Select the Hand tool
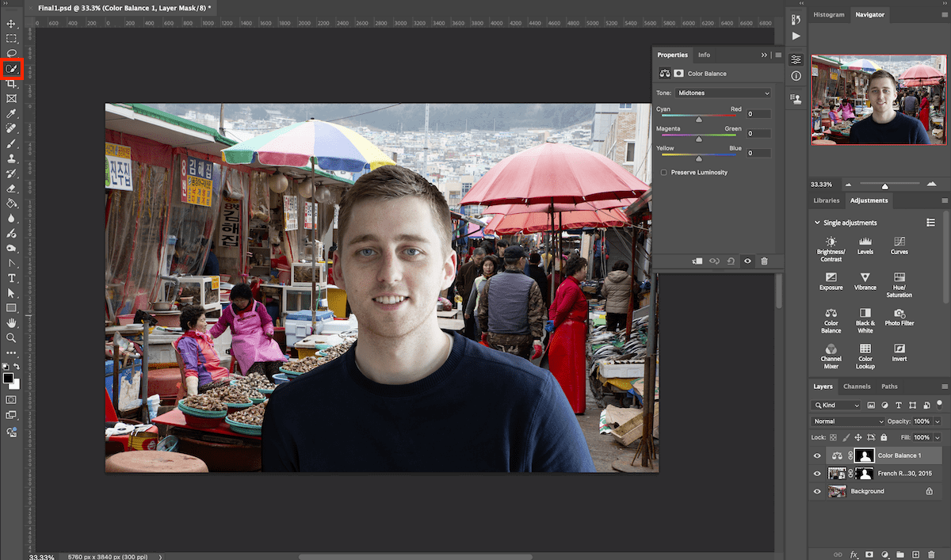The image size is (951, 560). click(11, 323)
